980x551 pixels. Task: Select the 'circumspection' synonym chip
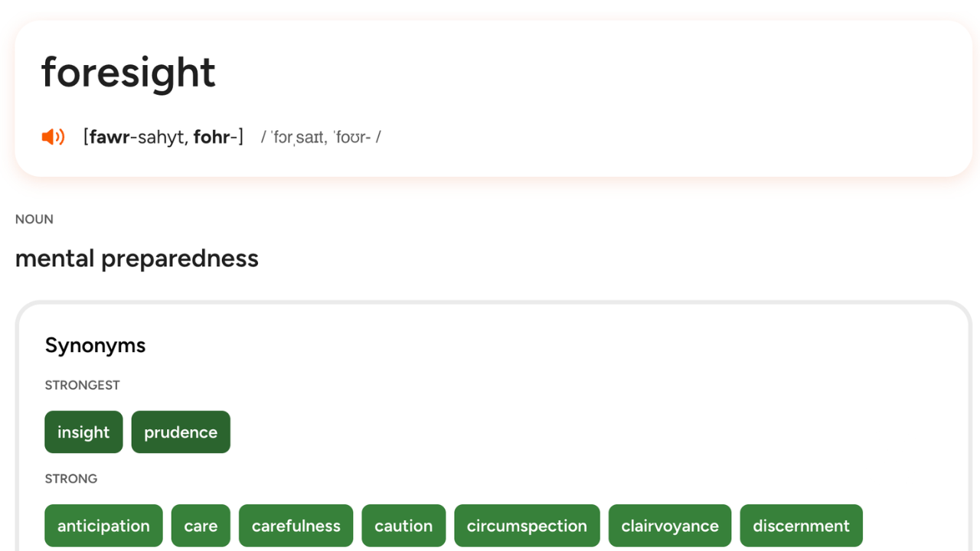tap(527, 526)
